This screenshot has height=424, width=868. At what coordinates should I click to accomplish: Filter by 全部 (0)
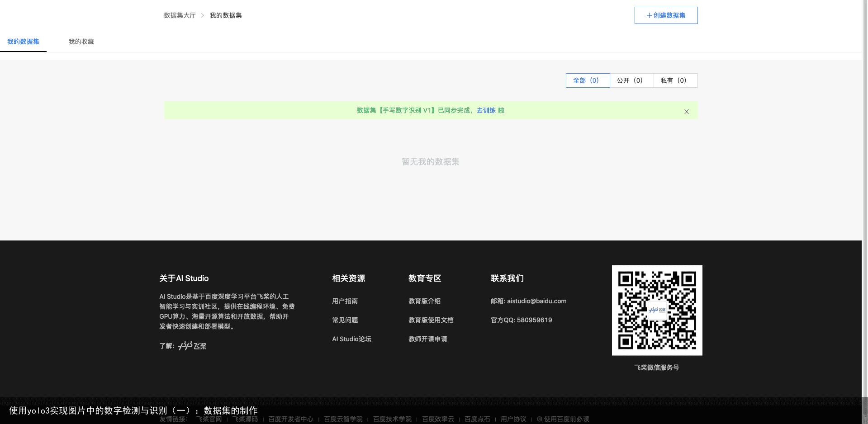click(588, 80)
